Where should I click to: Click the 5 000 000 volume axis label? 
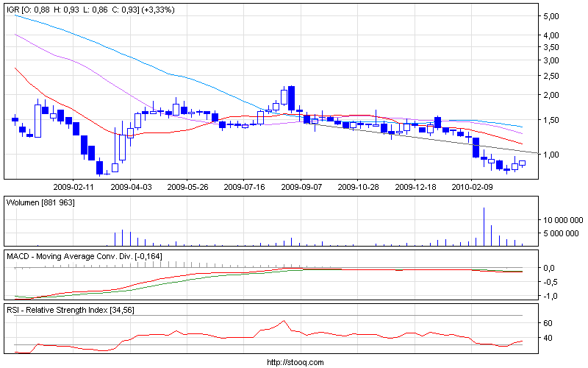[x=561, y=233]
